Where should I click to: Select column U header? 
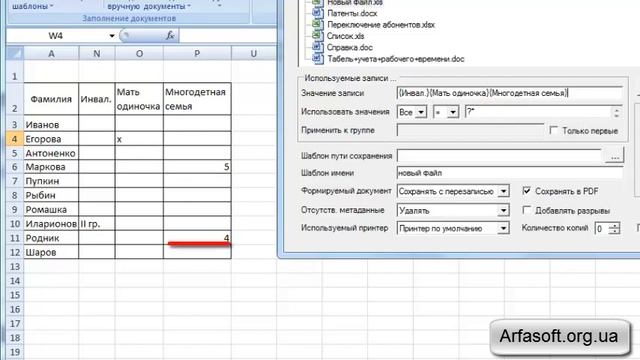pyautogui.click(x=253, y=53)
